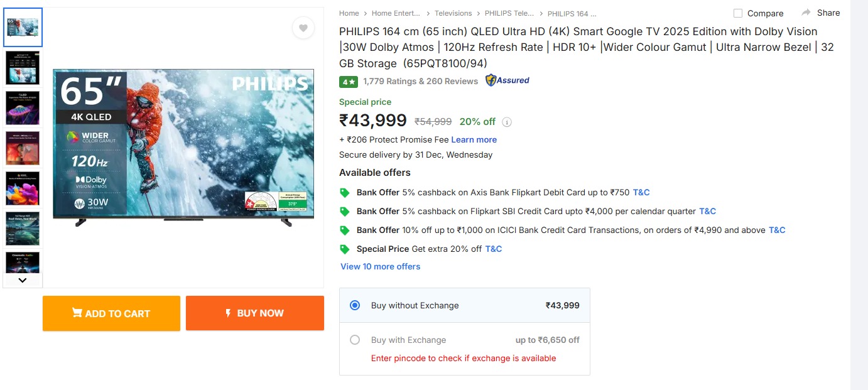Click green tag icon beside Axis Bank offer
The height and width of the screenshot is (390, 868).
[x=344, y=193]
